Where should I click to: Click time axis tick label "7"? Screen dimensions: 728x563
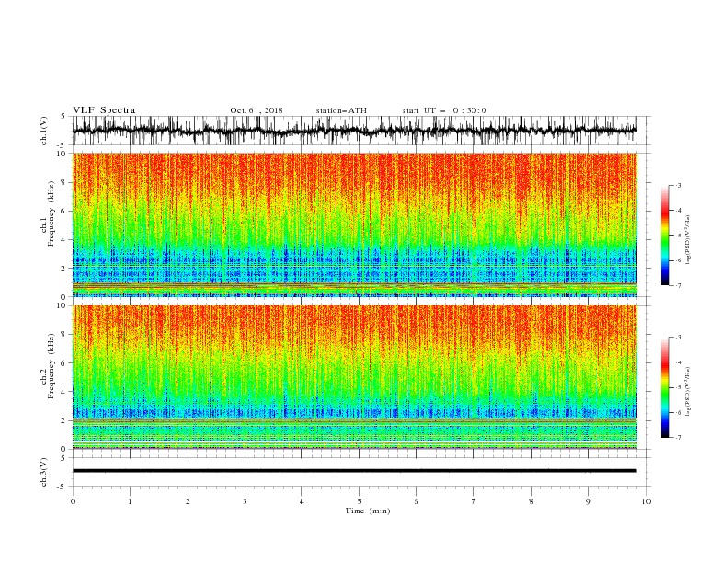coord(474,501)
